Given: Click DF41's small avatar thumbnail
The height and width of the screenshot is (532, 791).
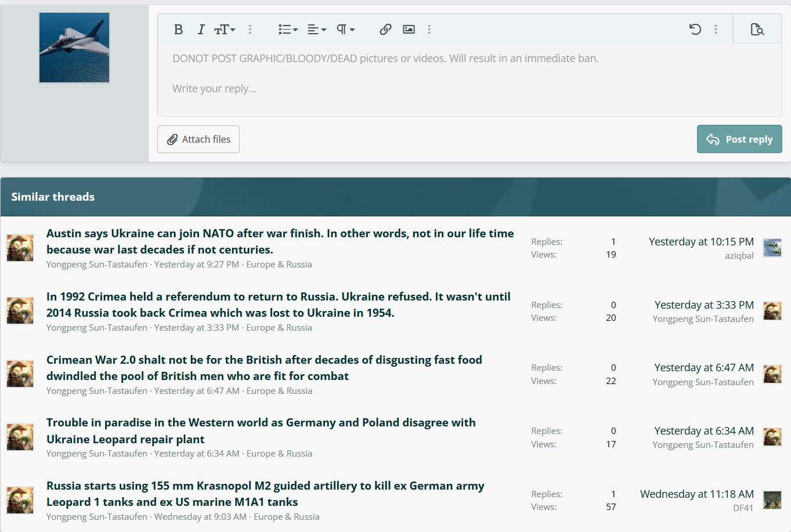Looking at the screenshot, I should click(x=772, y=500).
